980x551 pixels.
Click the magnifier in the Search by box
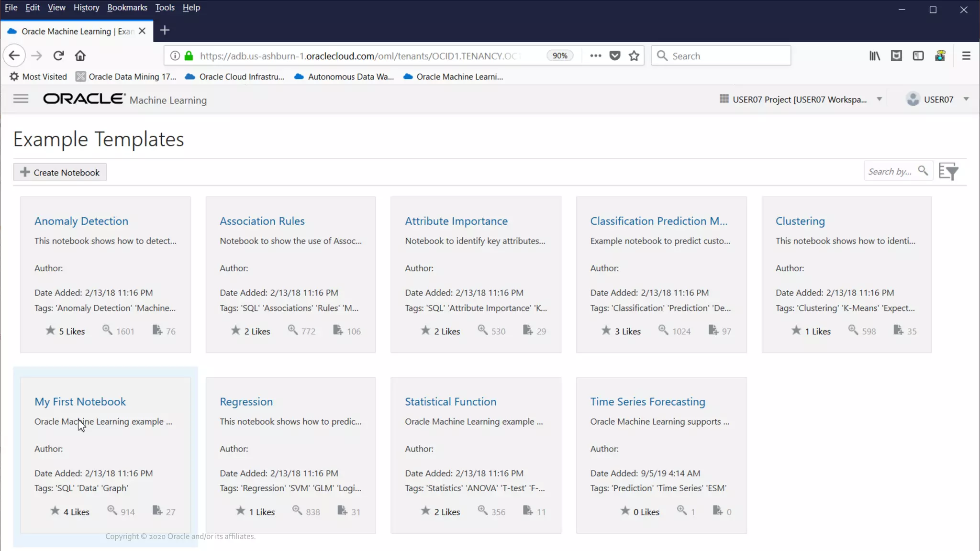point(923,171)
